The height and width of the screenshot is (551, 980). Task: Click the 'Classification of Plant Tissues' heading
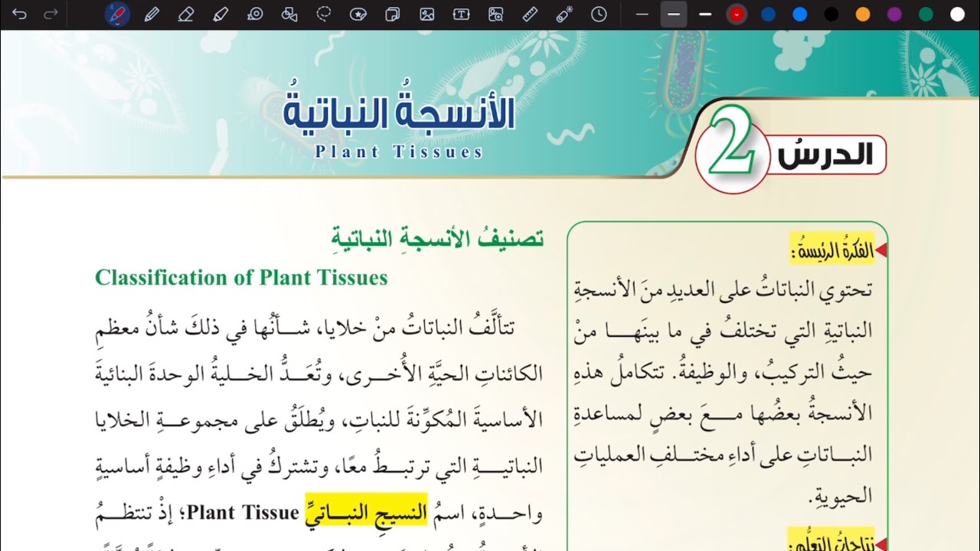[241, 278]
